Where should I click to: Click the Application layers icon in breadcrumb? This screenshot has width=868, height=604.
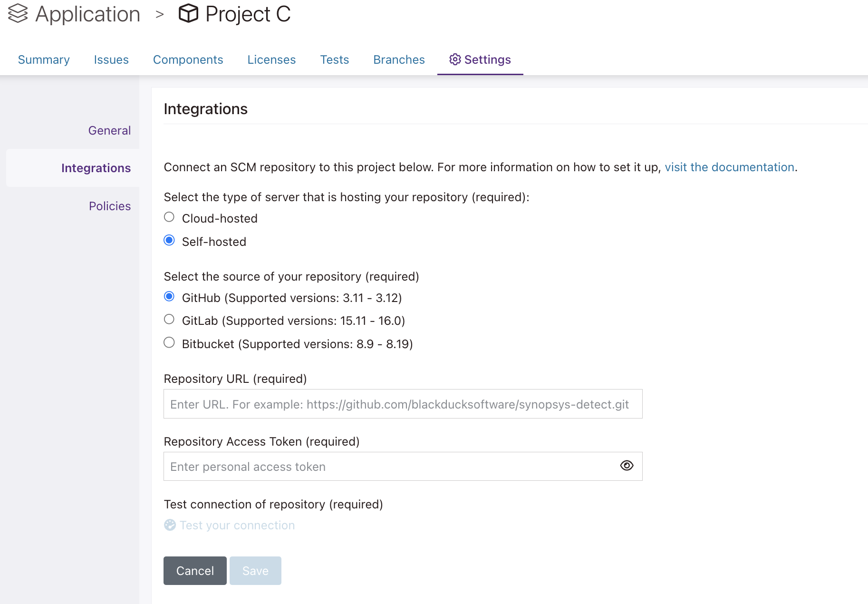18,13
